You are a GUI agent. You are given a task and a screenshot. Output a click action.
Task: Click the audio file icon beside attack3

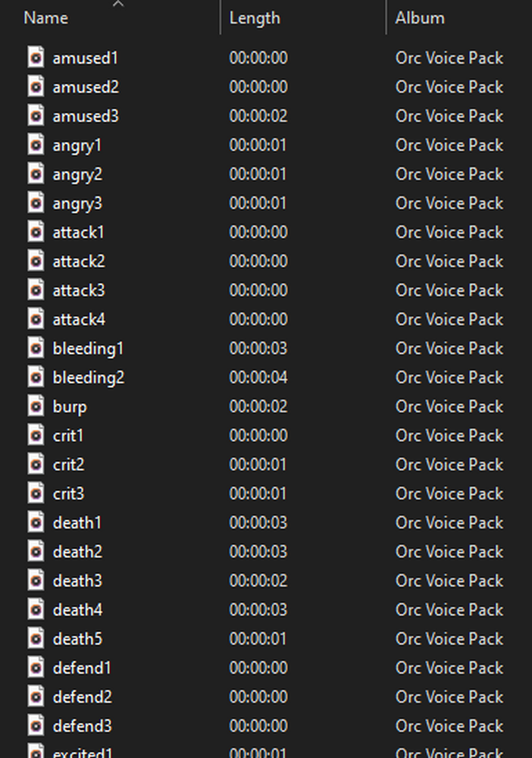[36, 290]
